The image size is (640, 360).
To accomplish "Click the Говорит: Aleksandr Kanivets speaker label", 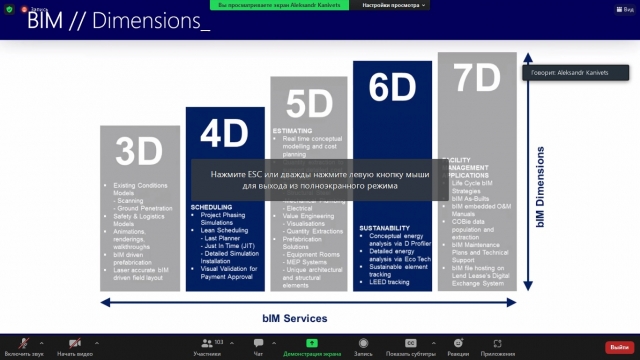I will [575, 73].
